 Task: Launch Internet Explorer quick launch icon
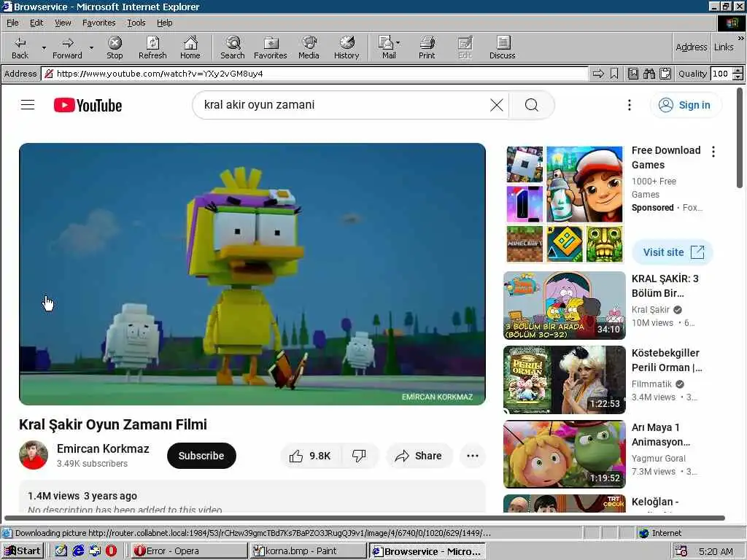[78, 551]
